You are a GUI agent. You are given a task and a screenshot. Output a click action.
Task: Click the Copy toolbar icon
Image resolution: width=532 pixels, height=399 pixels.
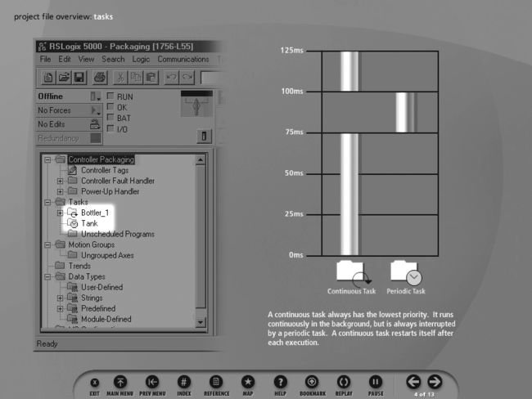point(136,78)
